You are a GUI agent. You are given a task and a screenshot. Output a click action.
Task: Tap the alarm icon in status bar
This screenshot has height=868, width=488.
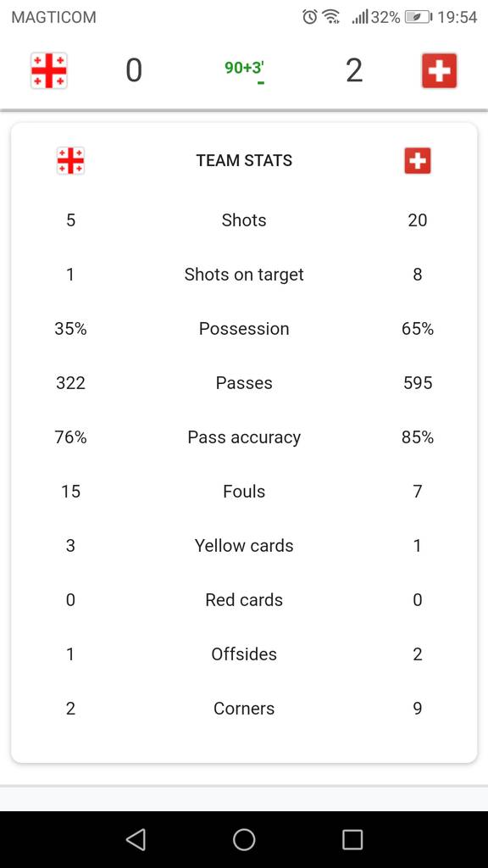pos(310,17)
